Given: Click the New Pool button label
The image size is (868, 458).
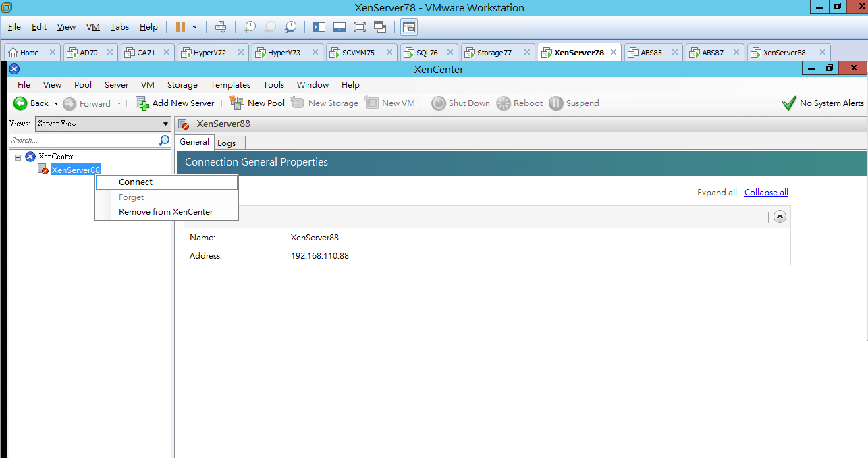Looking at the screenshot, I should tap(266, 103).
